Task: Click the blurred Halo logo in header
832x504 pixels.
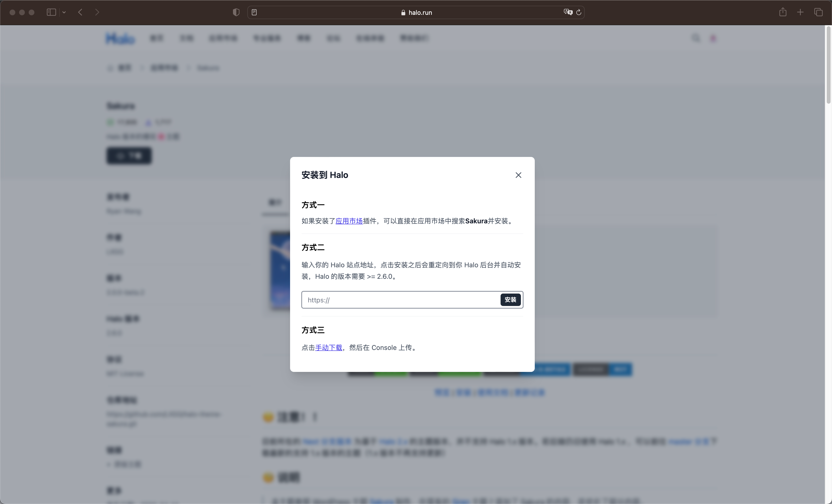Action: tap(120, 38)
